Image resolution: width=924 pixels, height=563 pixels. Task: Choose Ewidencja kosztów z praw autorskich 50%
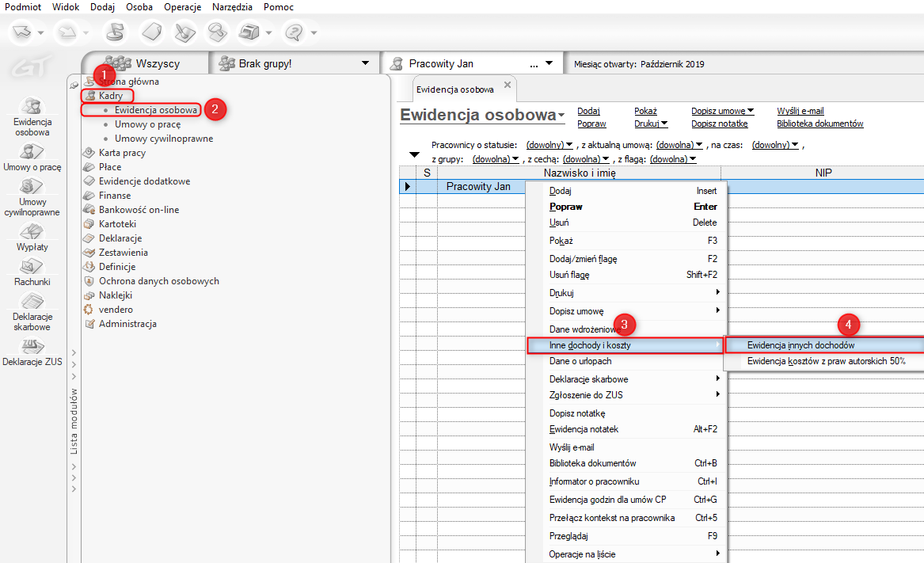click(823, 361)
